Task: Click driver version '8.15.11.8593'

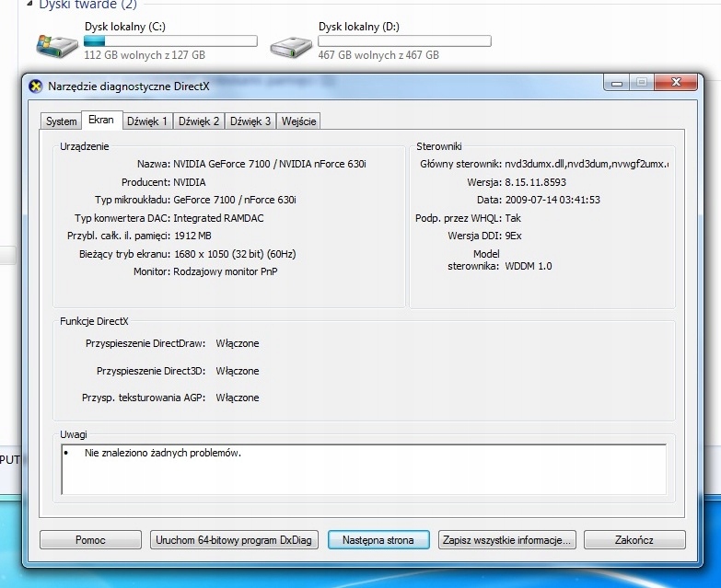Action: coord(535,182)
